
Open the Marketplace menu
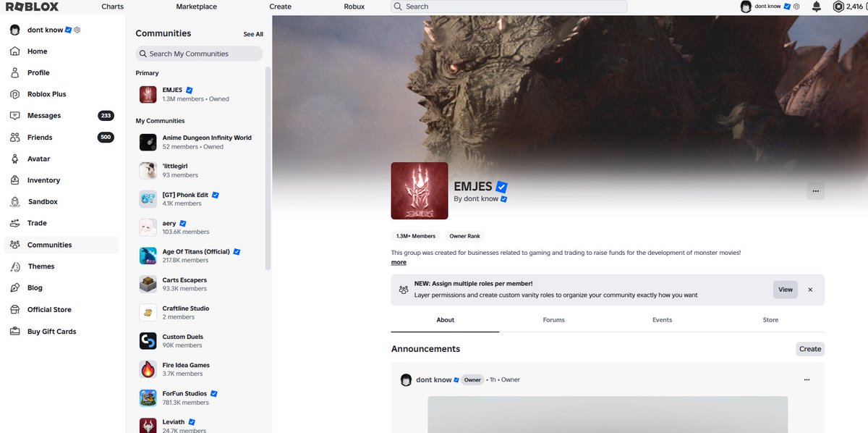tap(197, 7)
